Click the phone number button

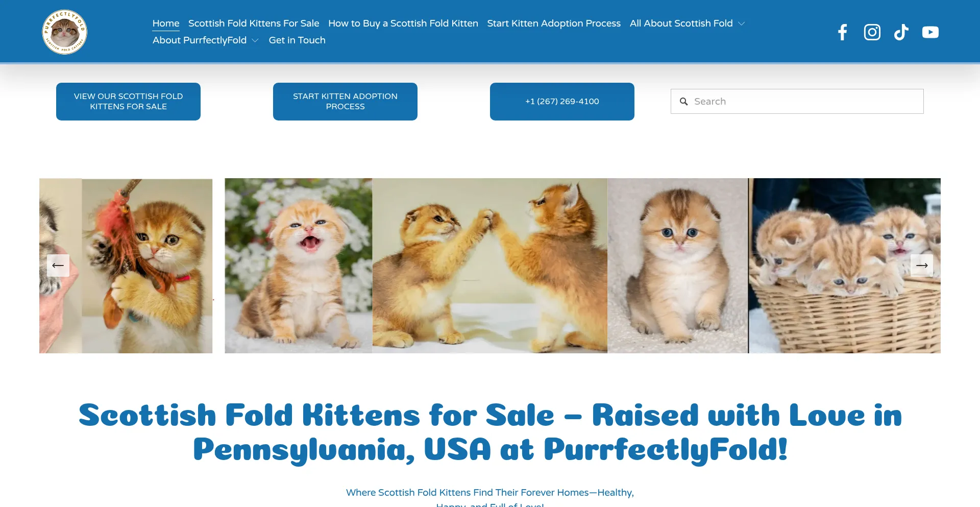tap(562, 102)
